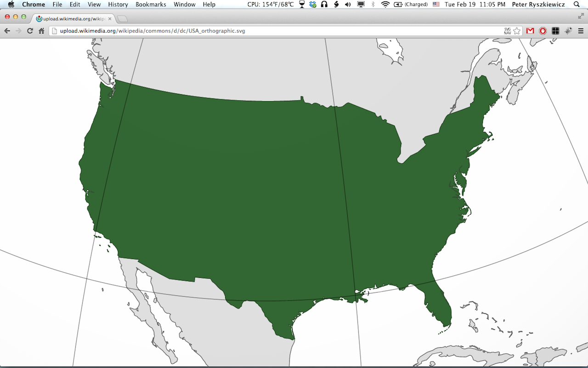Open the SVG NAV extension in address bar
The width and height of the screenshot is (588, 368).
[x=508, y=31]
